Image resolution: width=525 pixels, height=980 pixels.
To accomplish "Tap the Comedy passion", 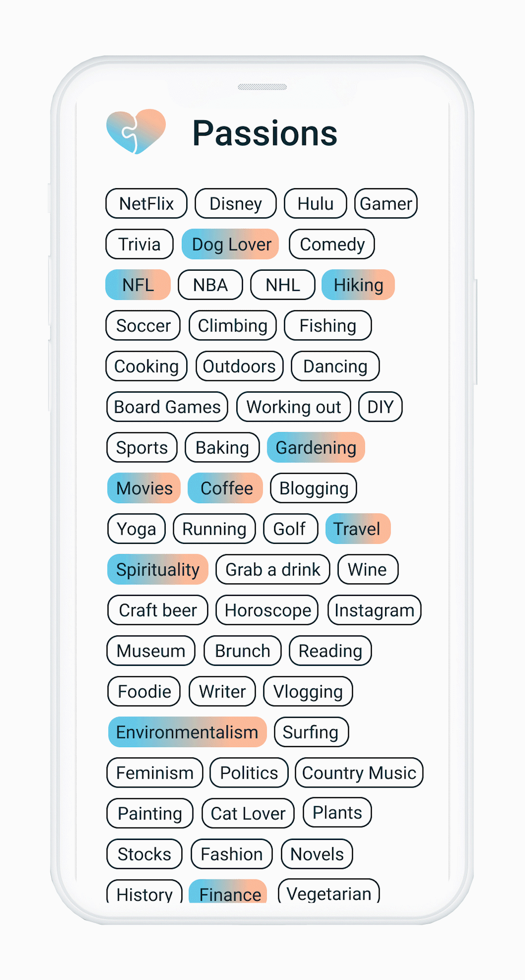I will (x=332, y=245).
